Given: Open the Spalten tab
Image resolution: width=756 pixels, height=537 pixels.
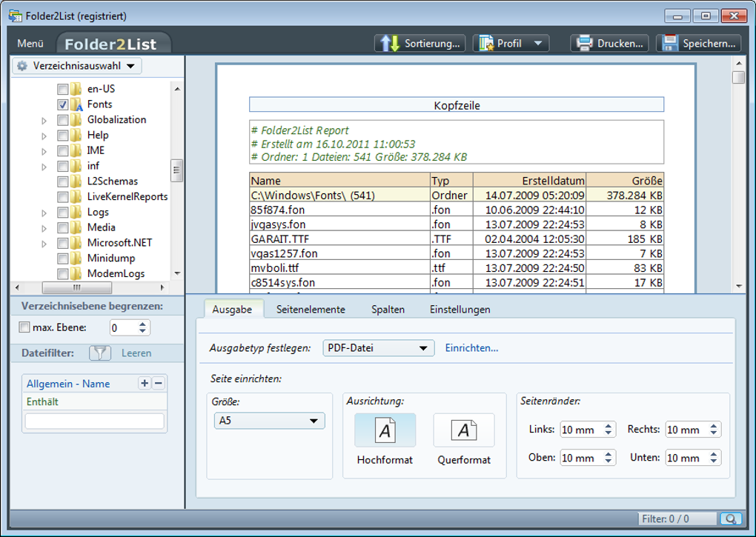Looking at the screenshot, I should [x=388, y=310].
